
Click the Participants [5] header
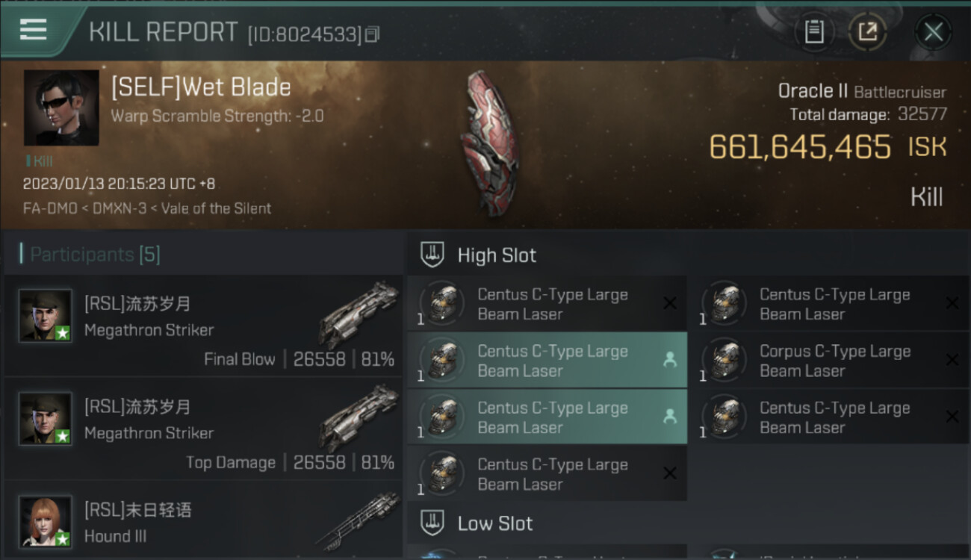[x=90, y=255]
